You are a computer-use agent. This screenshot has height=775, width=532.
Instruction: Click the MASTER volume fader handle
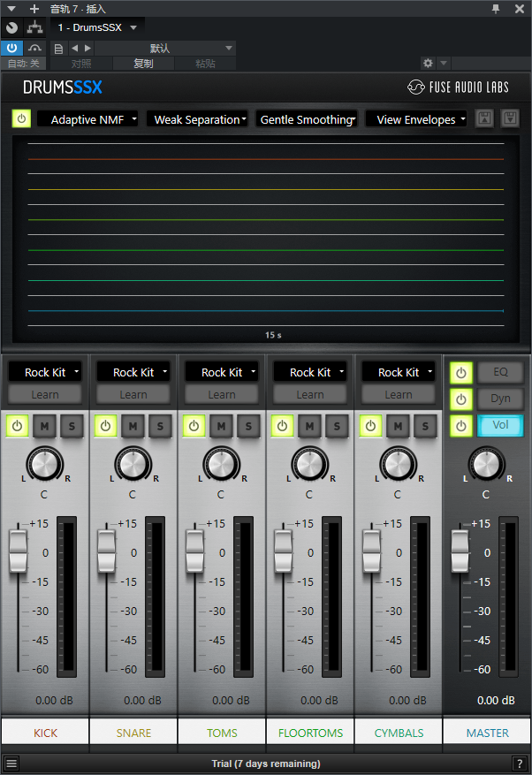click(460, 551)
